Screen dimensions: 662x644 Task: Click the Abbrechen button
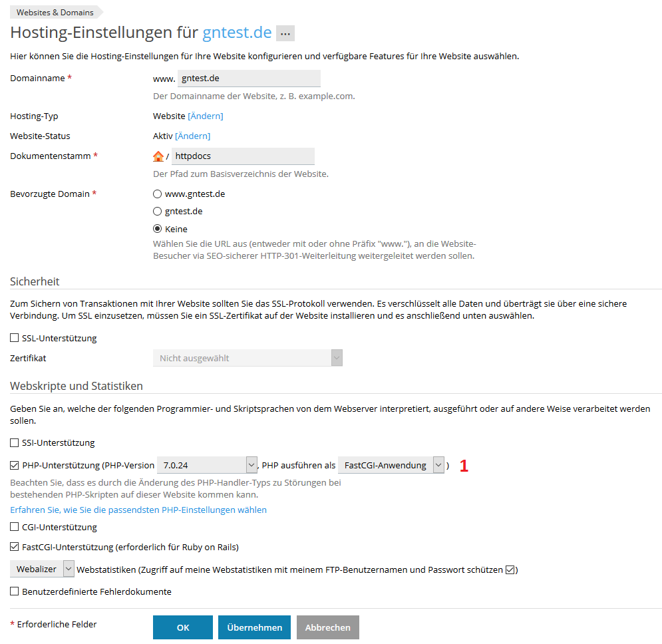click(327, 627)
